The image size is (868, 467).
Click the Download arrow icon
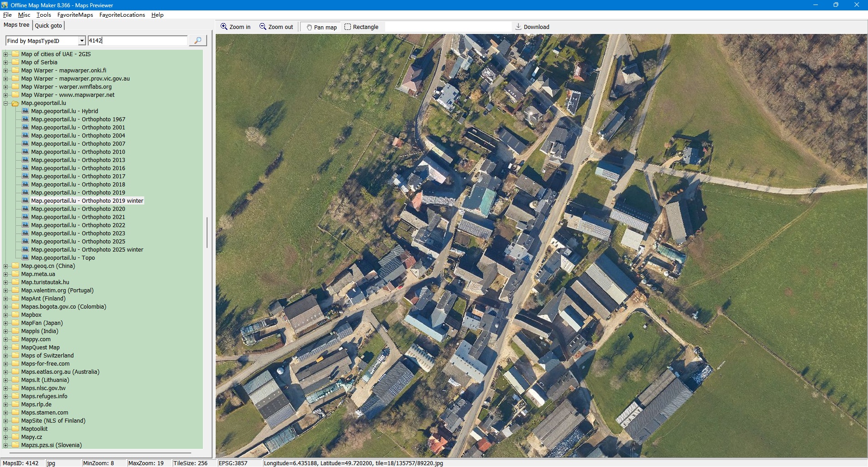(x=518, y=27)
